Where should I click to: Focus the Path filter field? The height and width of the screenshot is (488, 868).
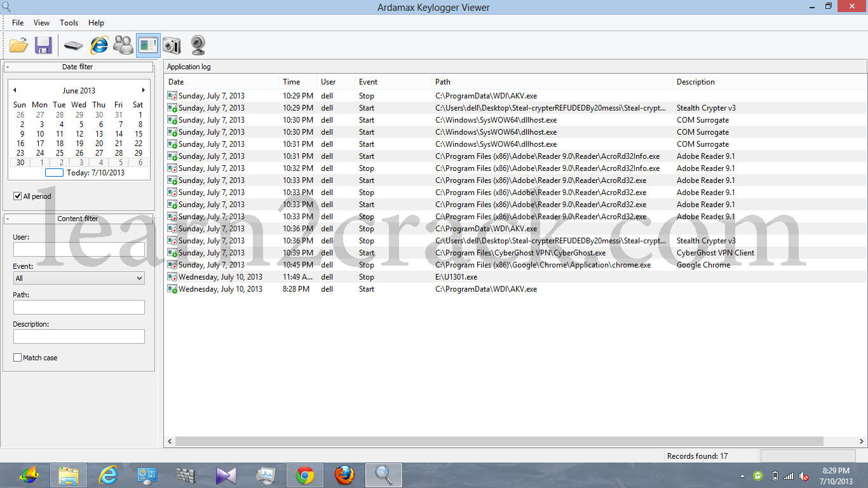pos(79,308)
